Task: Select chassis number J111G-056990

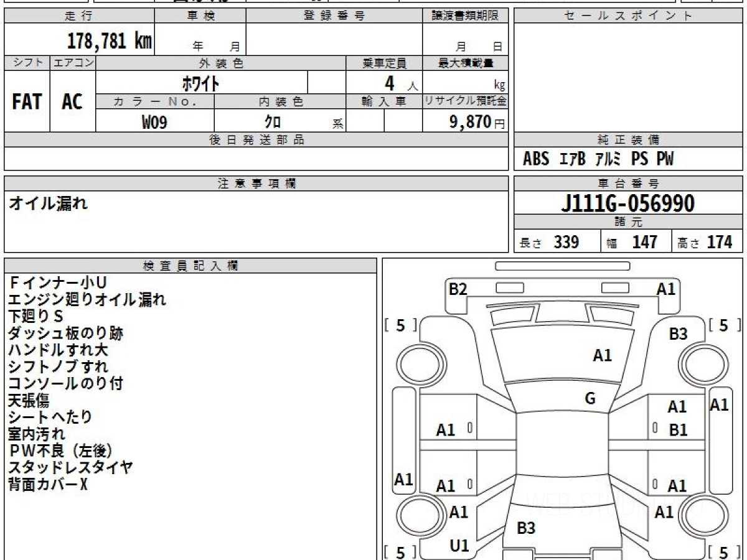Action: point(628,203)
